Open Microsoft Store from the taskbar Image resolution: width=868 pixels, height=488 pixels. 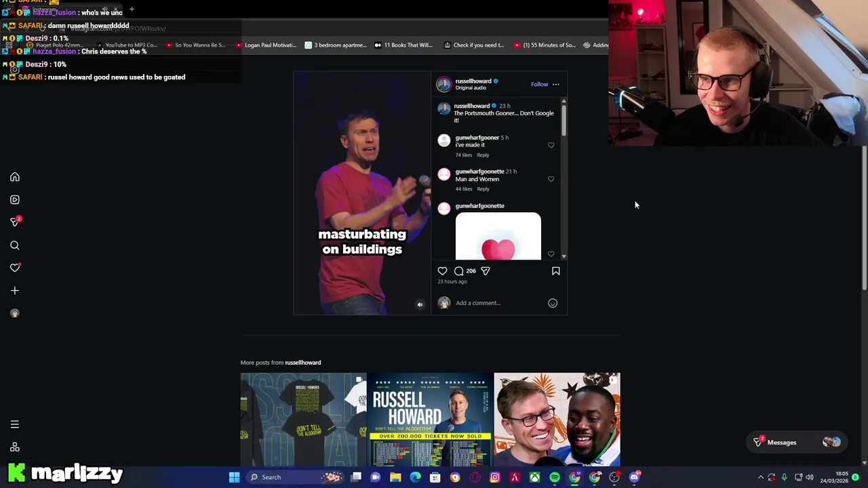(435, 477)
